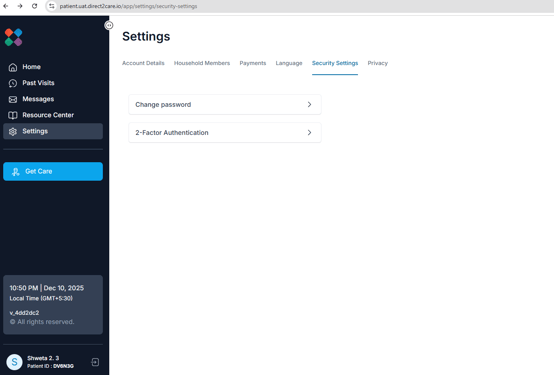Switch to Household Members tab

pos(202,63)
